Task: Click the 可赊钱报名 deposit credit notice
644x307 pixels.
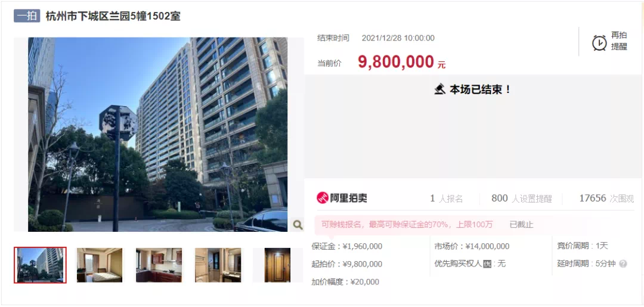Action: coord(407,225)
